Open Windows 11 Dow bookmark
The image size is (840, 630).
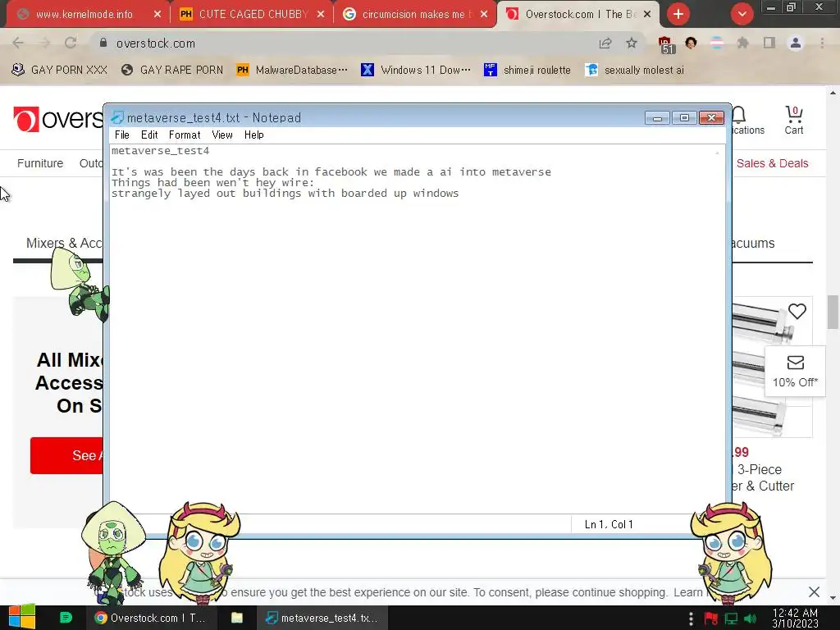click(x=416, y=71)
